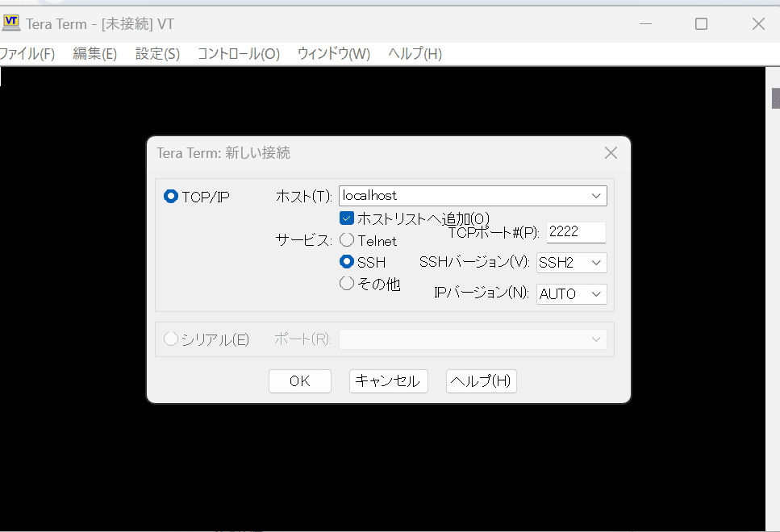The height and width of the screenshot is (532, 780).
Task: Open the ファイル(F) menu
Action: pos(27,54)
